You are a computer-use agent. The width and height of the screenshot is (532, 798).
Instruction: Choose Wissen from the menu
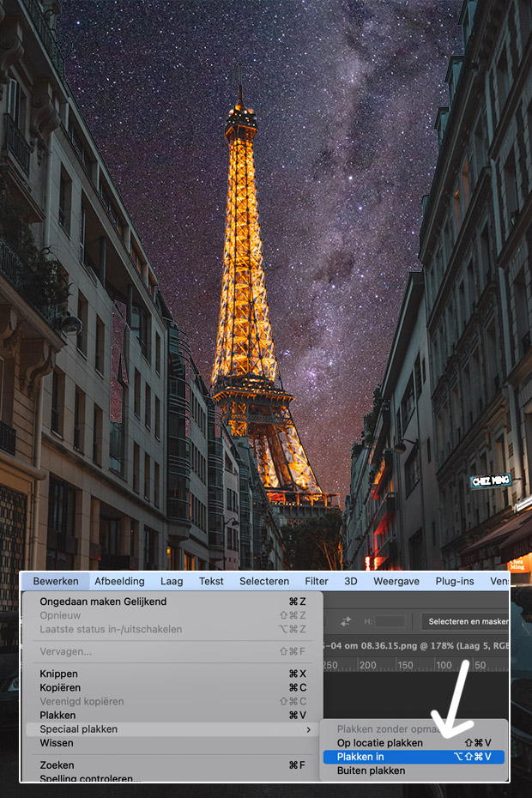pos(57,742)
